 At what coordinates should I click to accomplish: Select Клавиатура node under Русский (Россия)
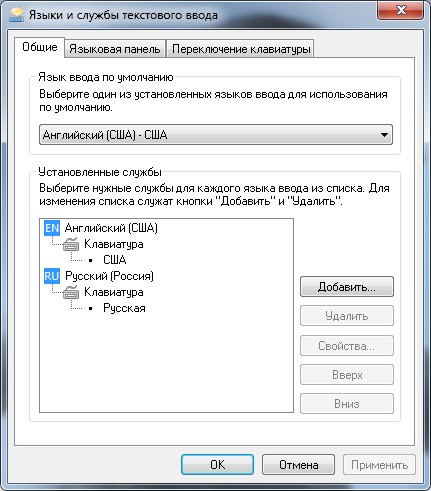click(114, 292)
